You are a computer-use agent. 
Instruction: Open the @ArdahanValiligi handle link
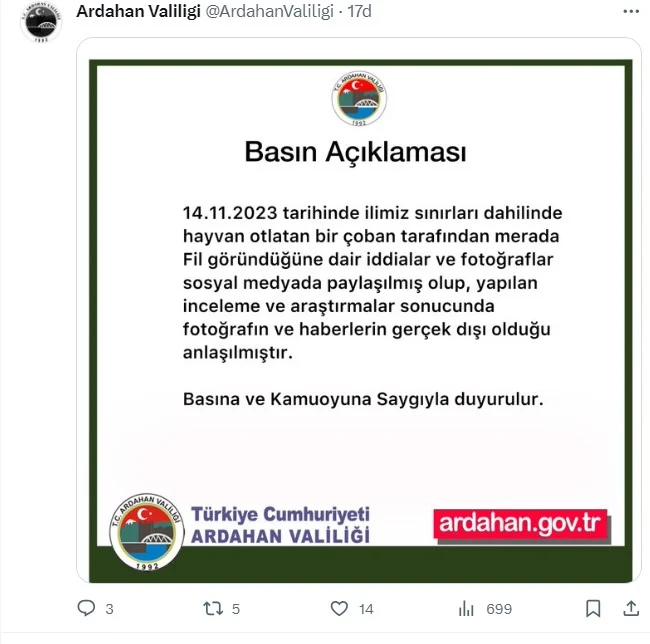[269, 11]
